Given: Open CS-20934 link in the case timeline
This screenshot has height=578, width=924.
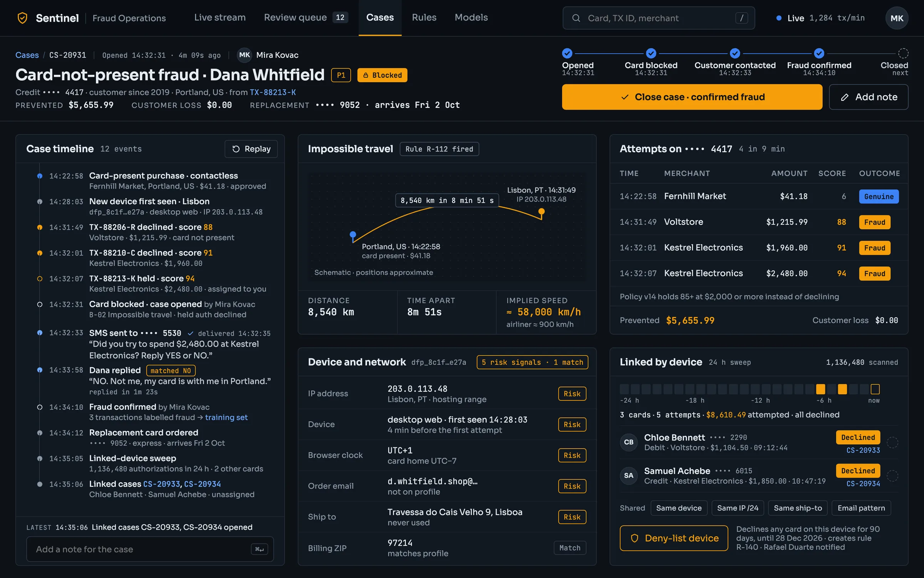Looking at the screenshot, I should point(203,484).
